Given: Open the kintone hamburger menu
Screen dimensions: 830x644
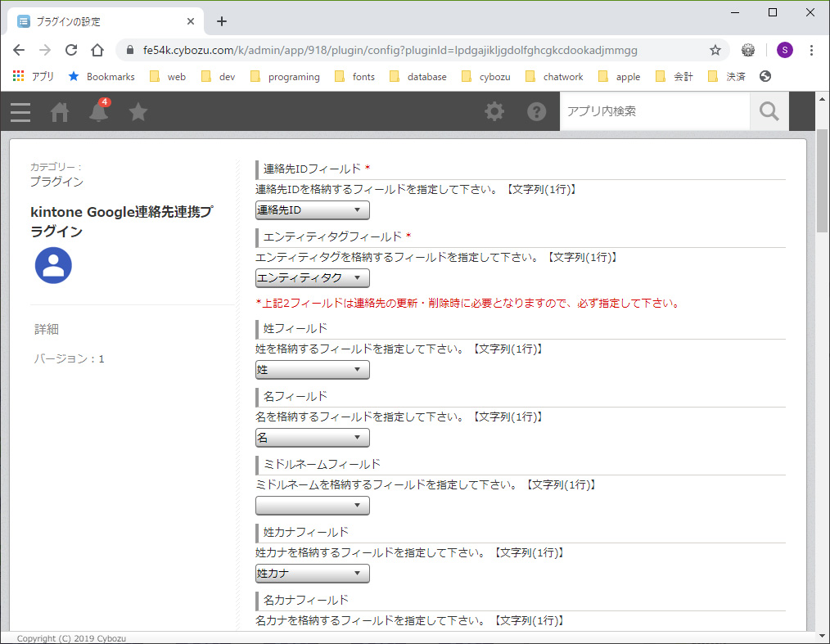Looking at the screenshot, I should coord(20,111).
